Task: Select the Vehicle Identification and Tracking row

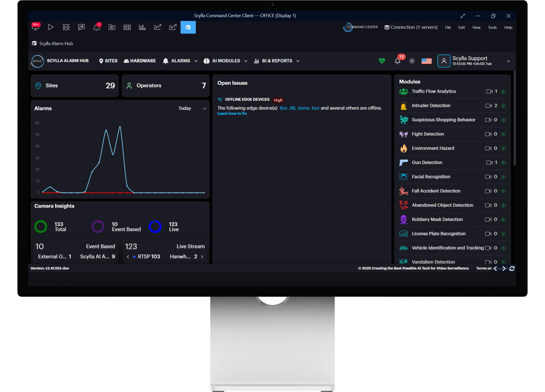Action: point(453,248)
